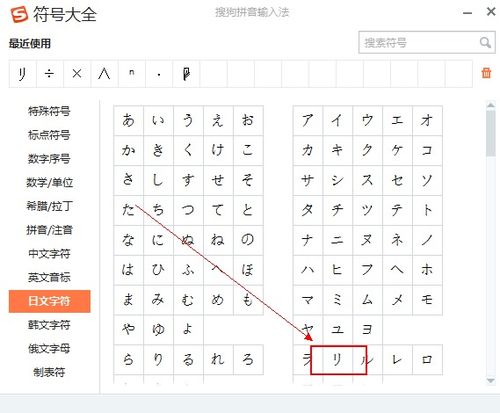
Task: Open the 标点符号 category
Action: pyautogui.click(x=49, y=135)
